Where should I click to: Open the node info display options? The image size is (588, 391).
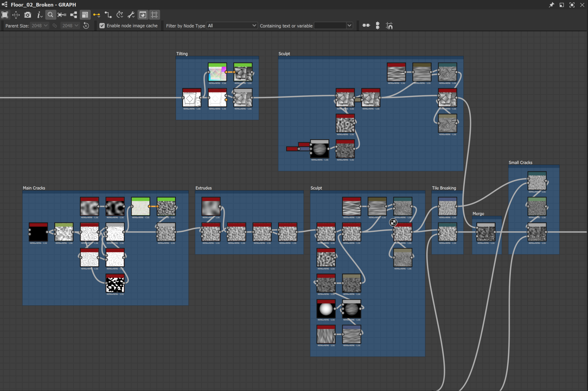[39, 15]
